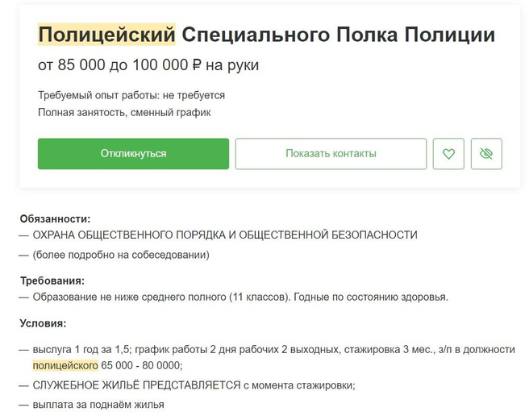
Task: Click highlighted word полицейского in conditions
Action: (x=65, y=365)
